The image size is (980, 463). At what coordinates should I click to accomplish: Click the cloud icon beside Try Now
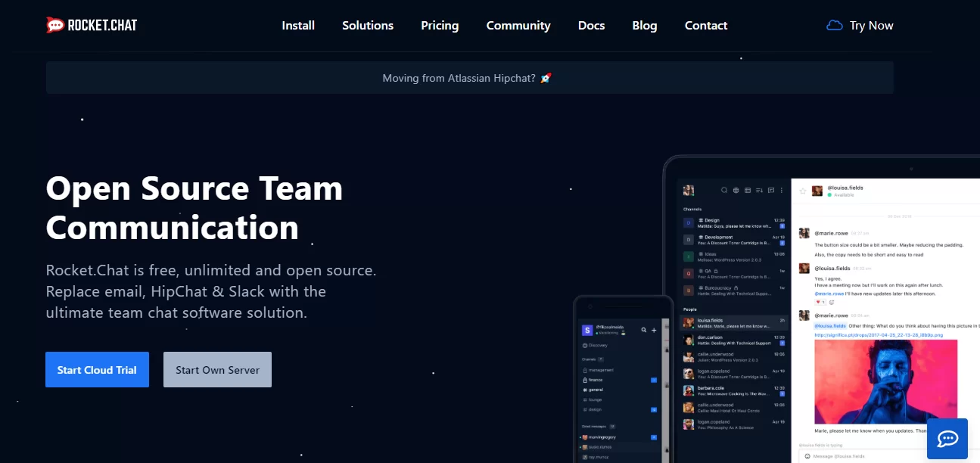(834, 26)
